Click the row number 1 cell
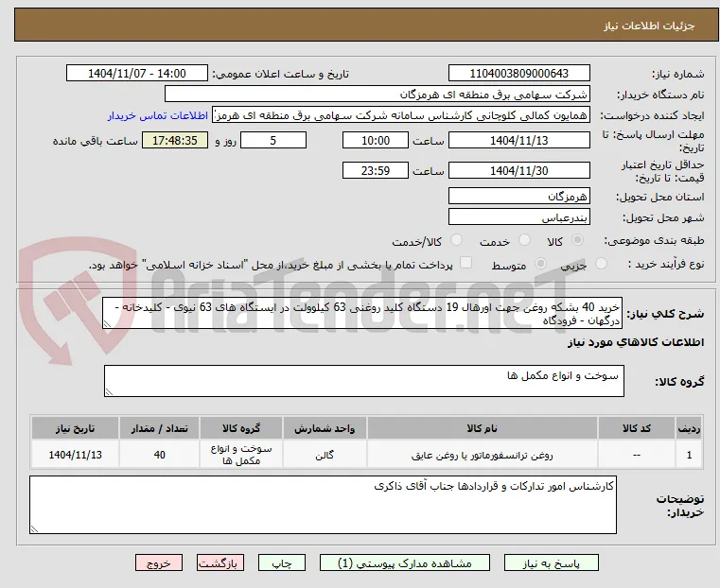This screenshot has height=588, width=720. [x=689, y=455]
